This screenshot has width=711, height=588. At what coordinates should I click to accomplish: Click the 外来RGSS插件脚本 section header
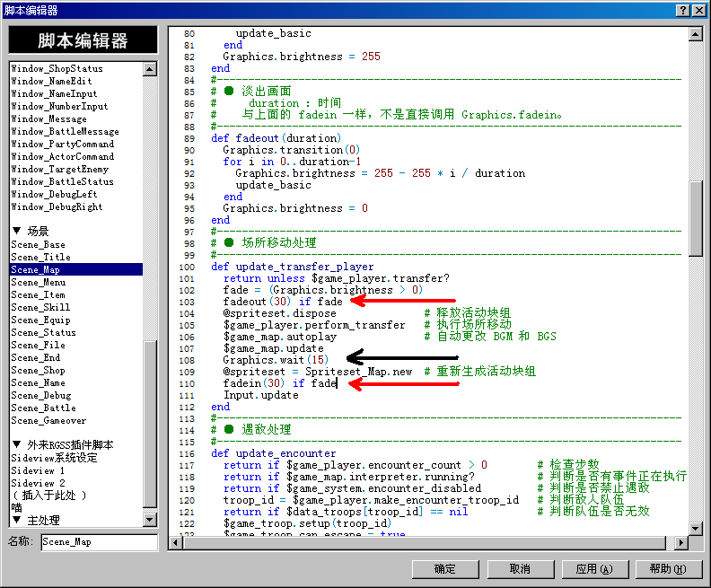pos(63,444)
